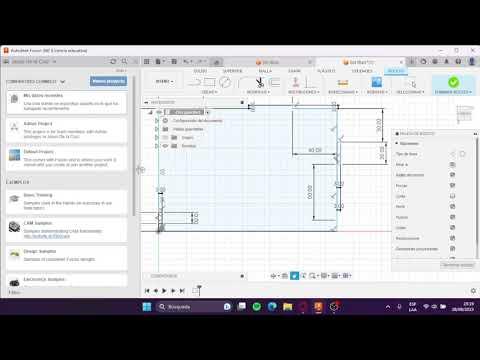Switch to the SÓLIDO tab

pos(200,71)
